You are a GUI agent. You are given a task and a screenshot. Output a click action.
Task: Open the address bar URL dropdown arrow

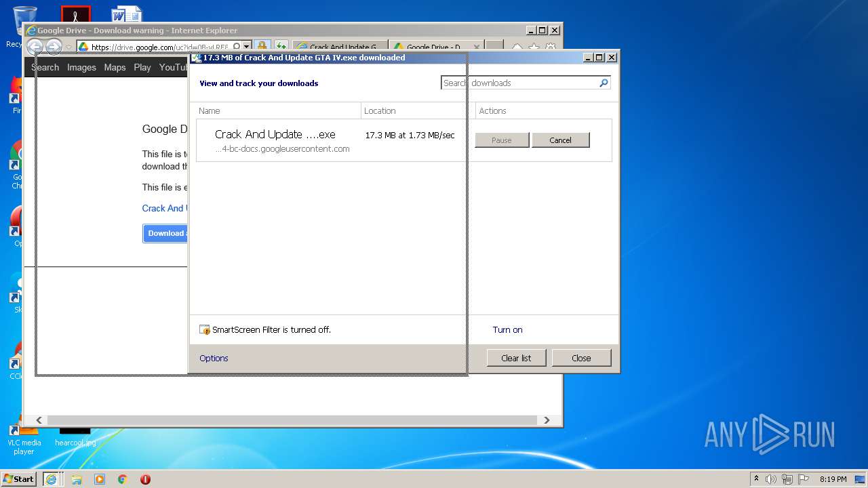247,47
